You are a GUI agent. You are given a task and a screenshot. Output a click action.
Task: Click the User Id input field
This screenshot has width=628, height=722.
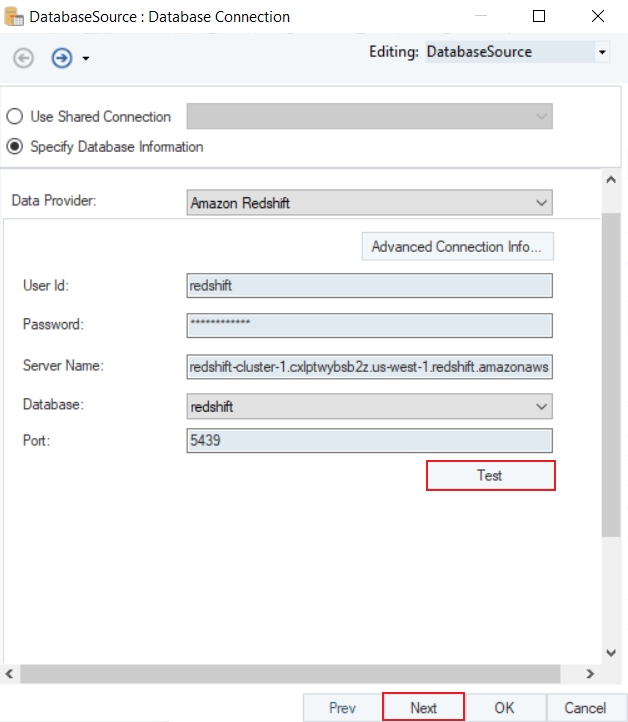coord(369,285)
